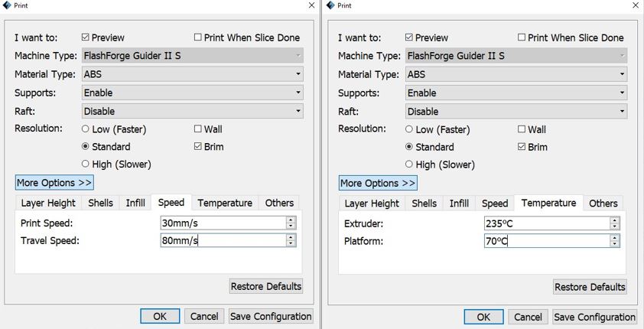Image resolution: width=644 pixels, height=329 pixels.
Task: Uncheck the Brim option in left dialog
Action: click(198, 146)
